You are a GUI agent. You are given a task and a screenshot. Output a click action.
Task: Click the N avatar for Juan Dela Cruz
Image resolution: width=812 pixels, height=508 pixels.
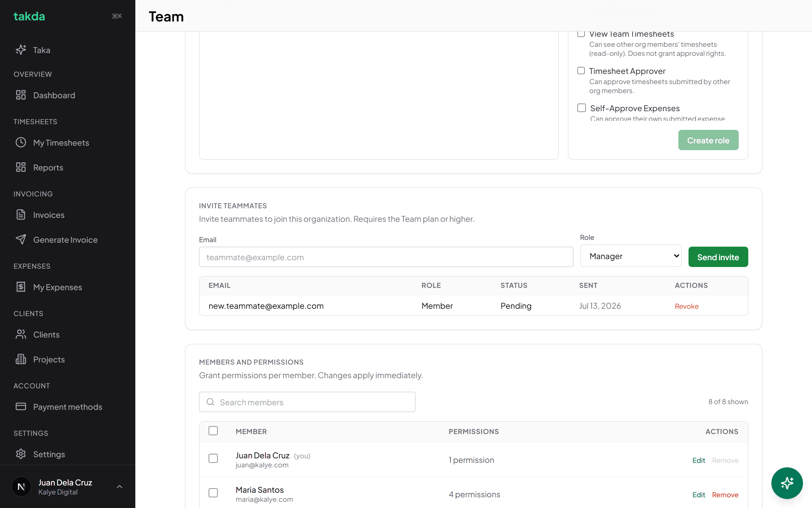(21, 487)
